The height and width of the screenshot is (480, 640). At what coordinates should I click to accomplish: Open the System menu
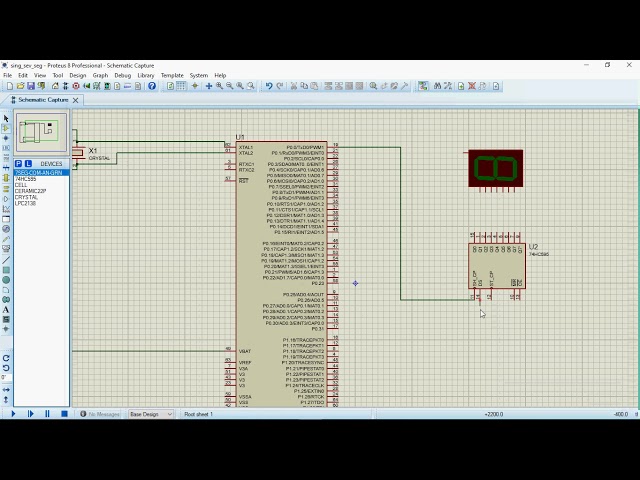pos(199,75)
